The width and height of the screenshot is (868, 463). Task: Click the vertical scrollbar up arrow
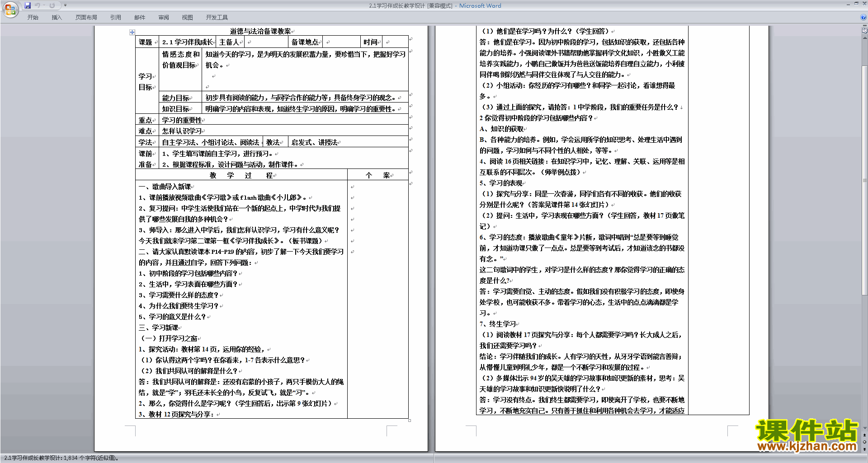click(865, 38)
